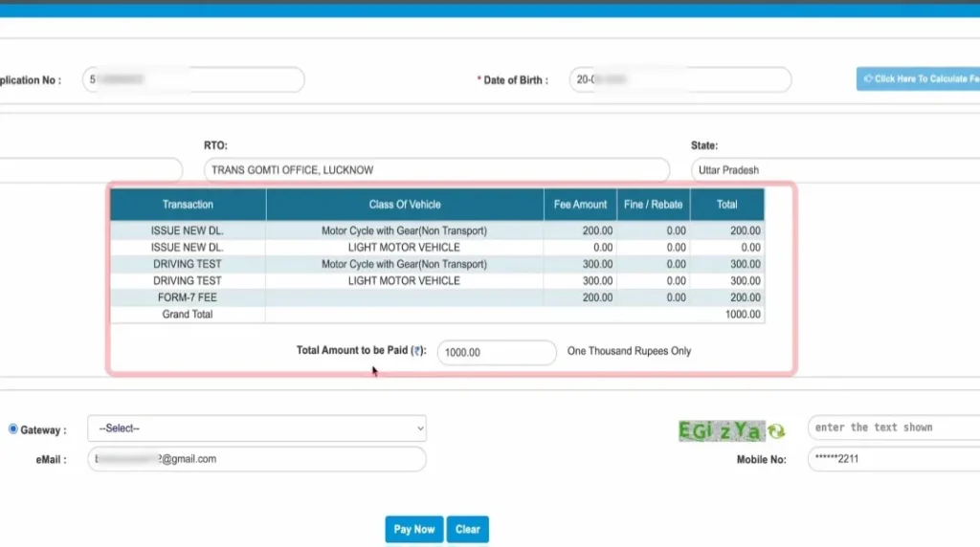Click the Clear button
Viewport: 980px width, 547px height.
tap(467, 529)
